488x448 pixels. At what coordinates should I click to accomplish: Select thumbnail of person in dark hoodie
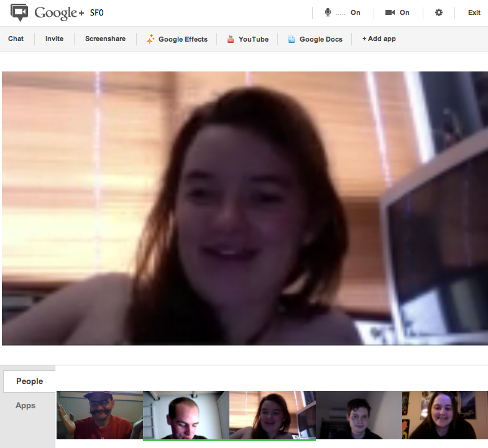tap(359, 415)
